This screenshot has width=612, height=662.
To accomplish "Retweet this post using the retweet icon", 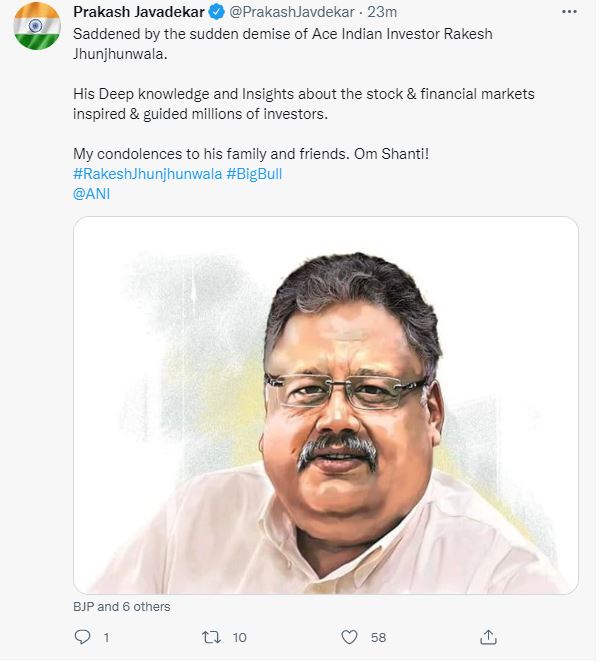I will (212, 636).
